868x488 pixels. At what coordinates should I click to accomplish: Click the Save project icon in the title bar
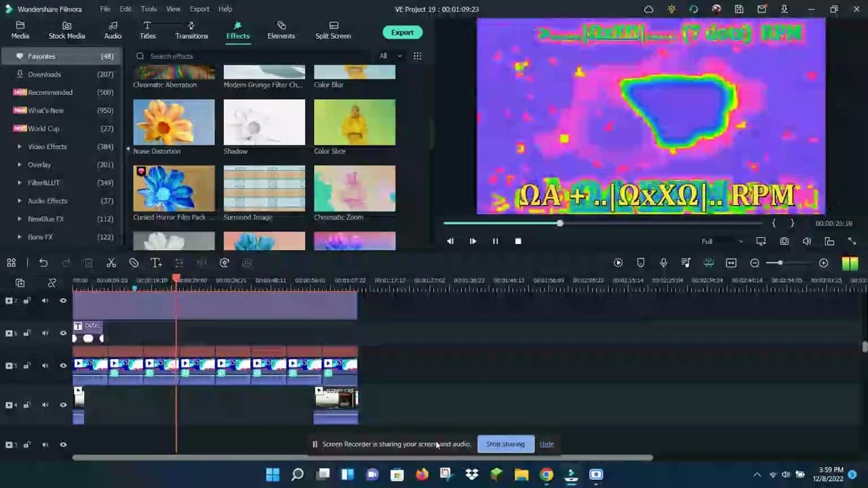pos(739,9)
